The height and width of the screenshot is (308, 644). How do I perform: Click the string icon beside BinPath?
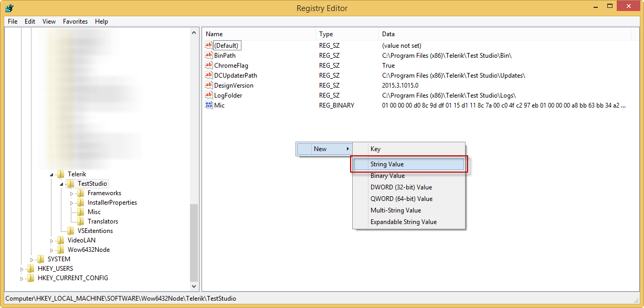[209, 56]
